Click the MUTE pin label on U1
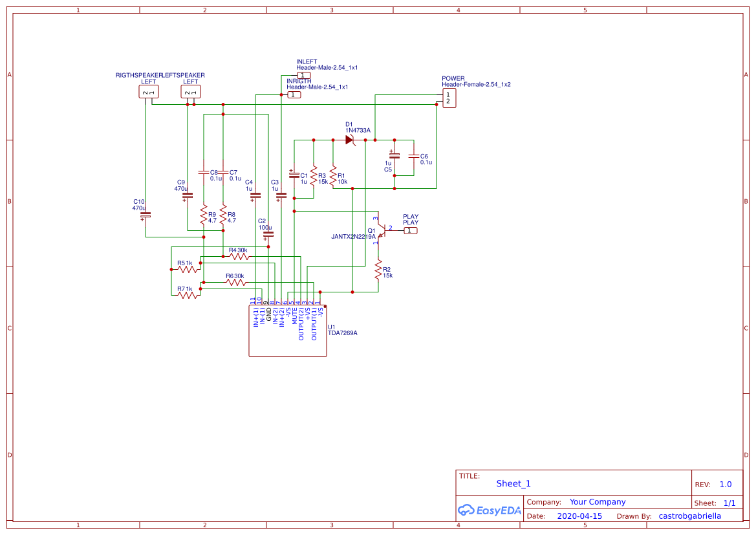Viewport: 756px width, 535px height. [x=295, y=316]
